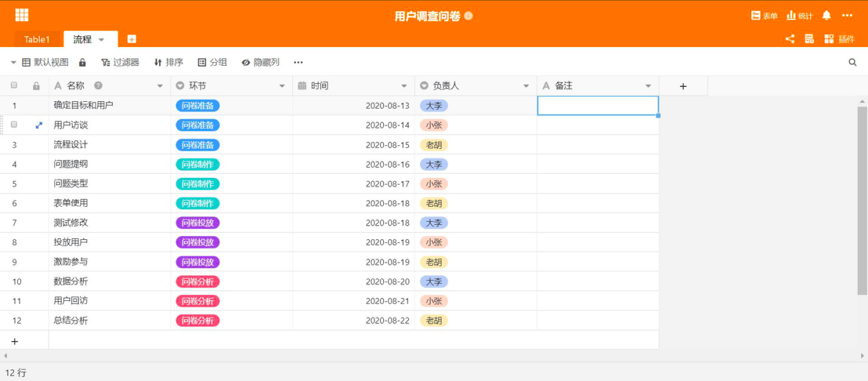Tick the select-all checkbox in header
Viewport: 868px width, 381px height.
tap(14, 86)
